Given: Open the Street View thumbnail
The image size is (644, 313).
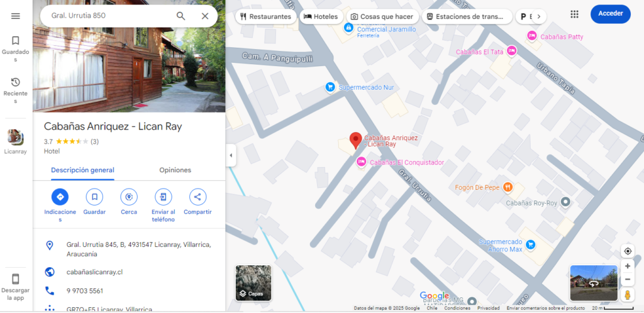Looking at the screenshot, I should (x=593, y=283).
